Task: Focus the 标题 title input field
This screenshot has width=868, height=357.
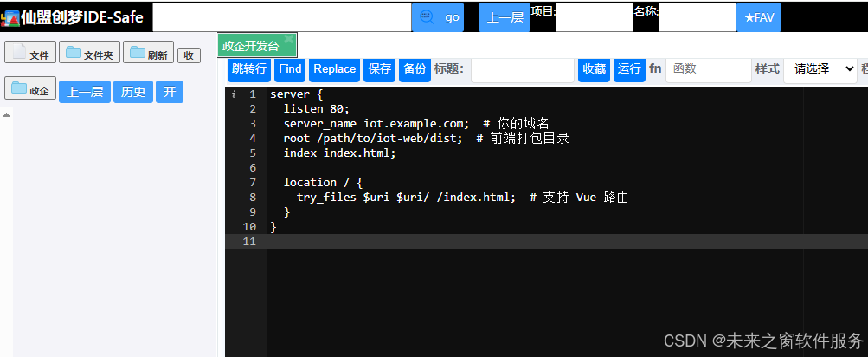Action: (x=523, y=70)
